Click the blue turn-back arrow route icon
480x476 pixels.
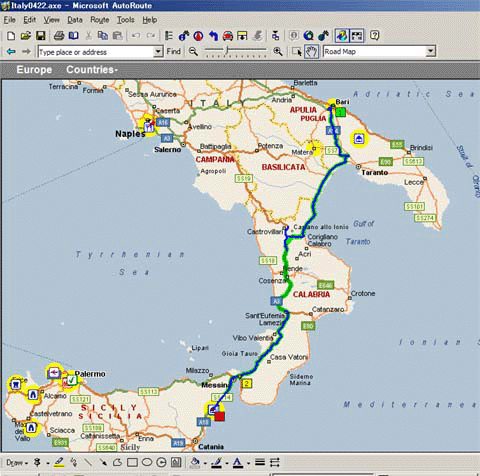pos(213,36)
